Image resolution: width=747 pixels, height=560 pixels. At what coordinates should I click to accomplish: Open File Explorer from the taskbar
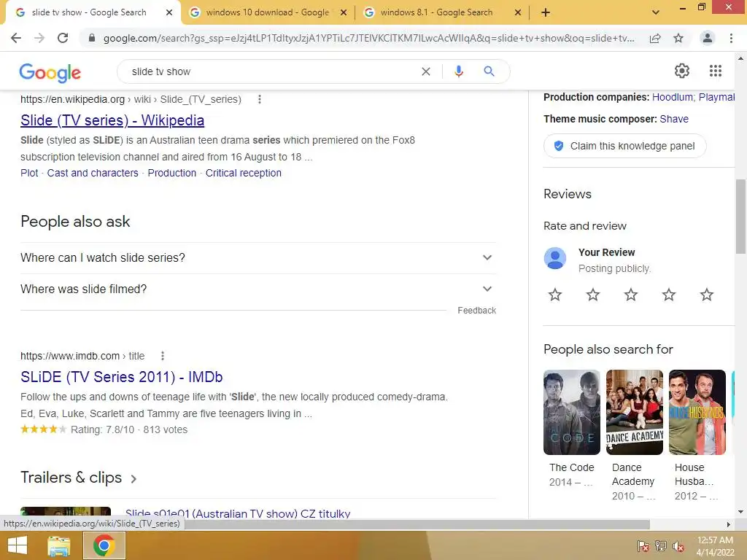pos(58,545)
